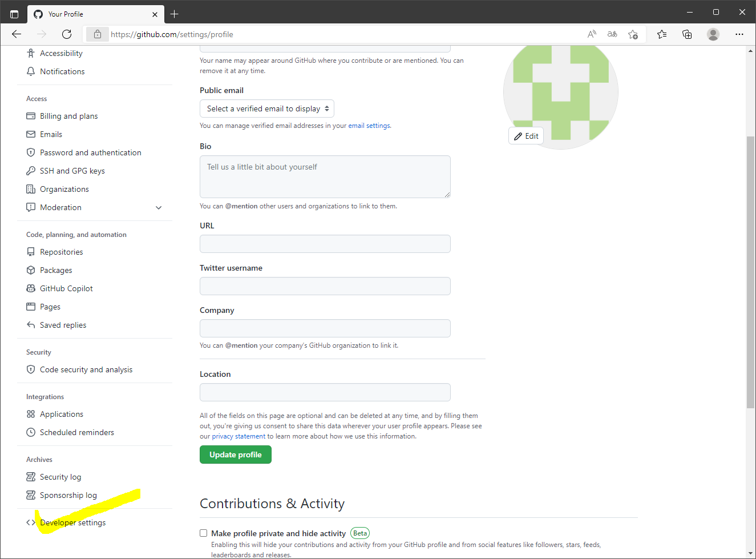Image resolution: width=756 pixels, height=559 pixels.
Task: Click the profile avatar identicon image
Action: tap(561, 91)
